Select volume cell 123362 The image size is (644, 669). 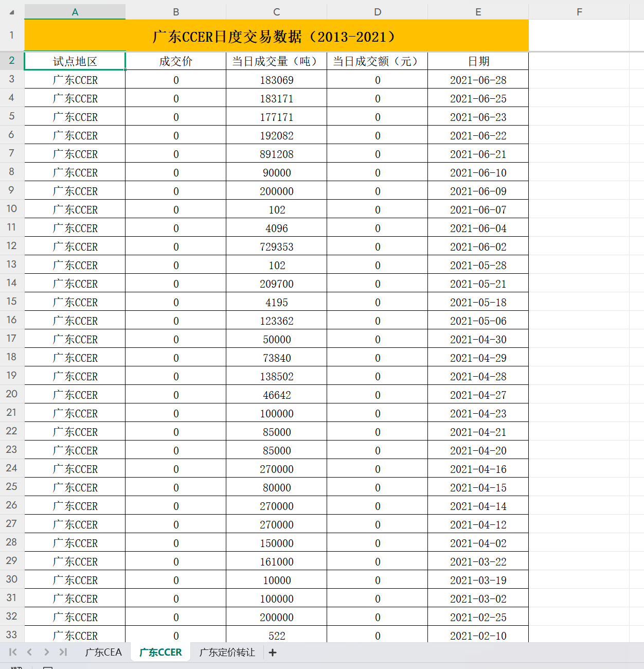pos(277,321)
